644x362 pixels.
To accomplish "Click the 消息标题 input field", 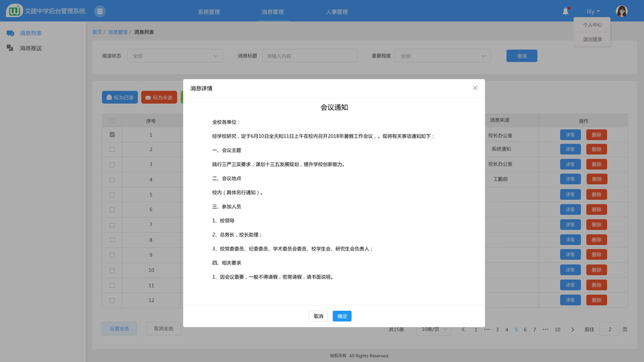I will (x=310, y=56).
